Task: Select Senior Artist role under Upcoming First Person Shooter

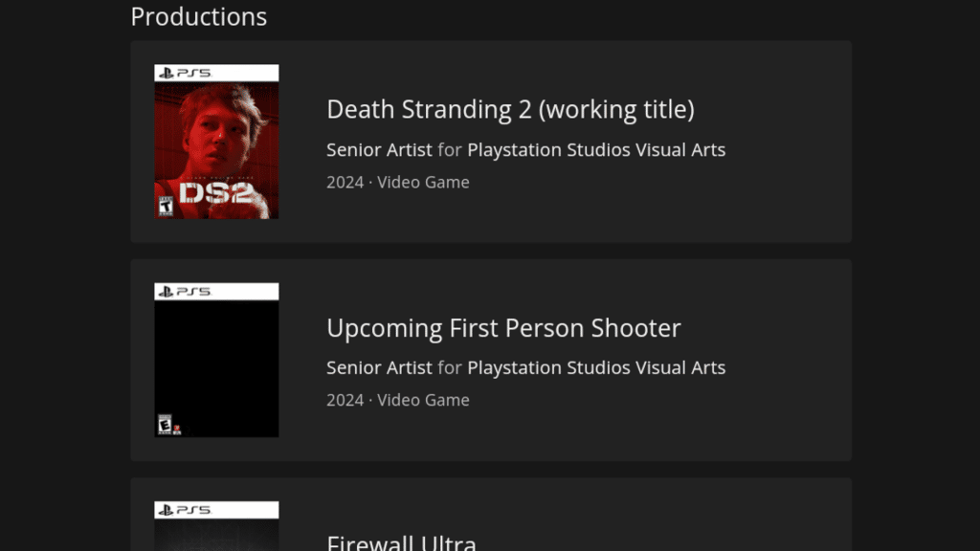Action: (x=379, y=368)
